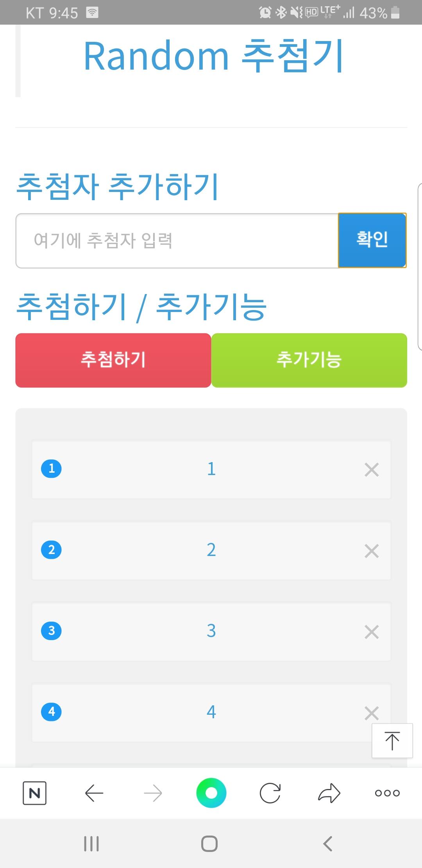Screen dimensions: 422x868
Task: Tap the green circle search button
Action: [x=211, y=793]
